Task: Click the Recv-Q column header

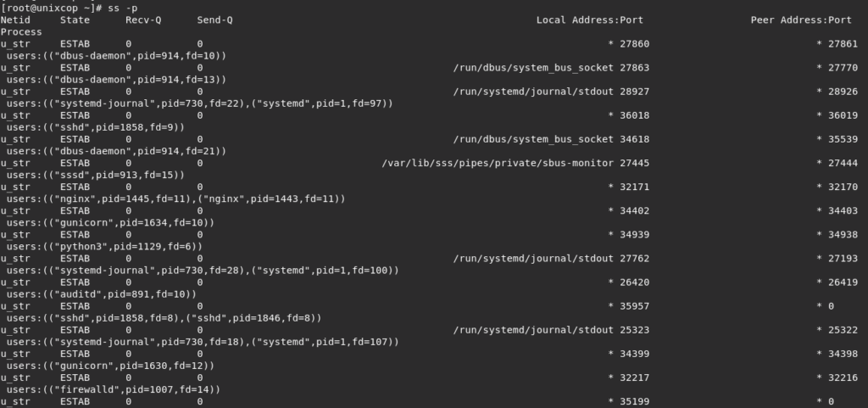Action: (x=143, y=20)
